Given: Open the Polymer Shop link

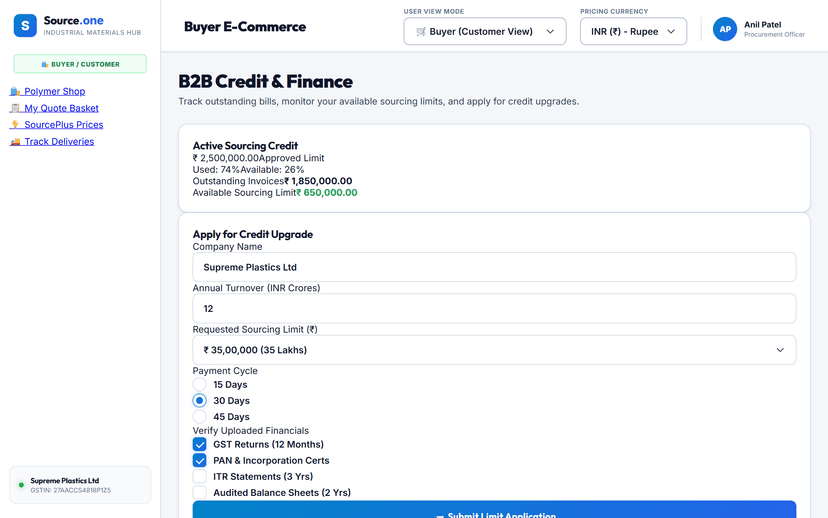Looking at the screenshot, I should point(48,91).
